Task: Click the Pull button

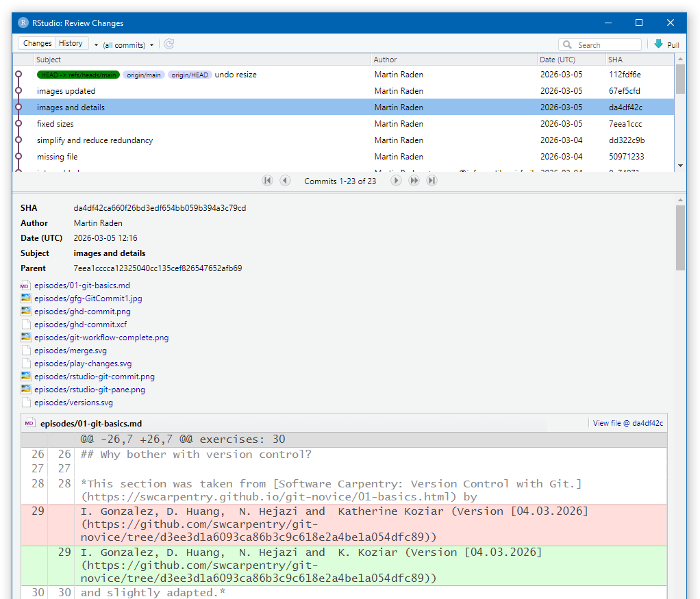Action: click(666, 44)
